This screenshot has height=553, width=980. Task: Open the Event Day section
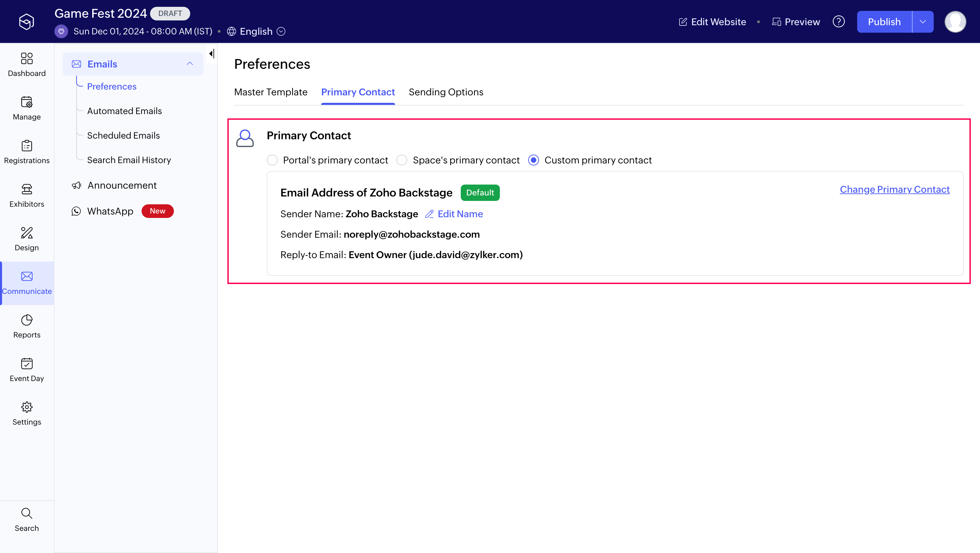coord(27,370)
